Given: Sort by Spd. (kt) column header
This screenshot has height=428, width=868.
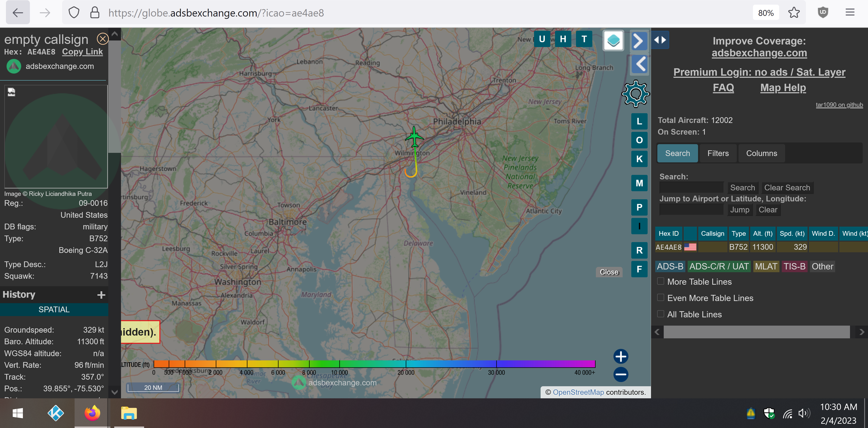Looking at the screenshot, I should tap(792, 234).
